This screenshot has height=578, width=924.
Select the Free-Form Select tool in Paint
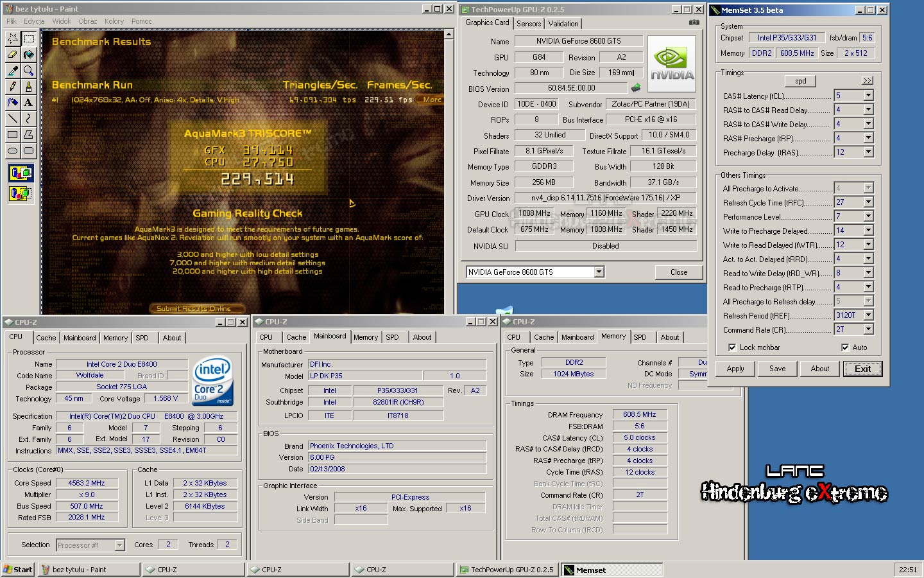[12, 39]
